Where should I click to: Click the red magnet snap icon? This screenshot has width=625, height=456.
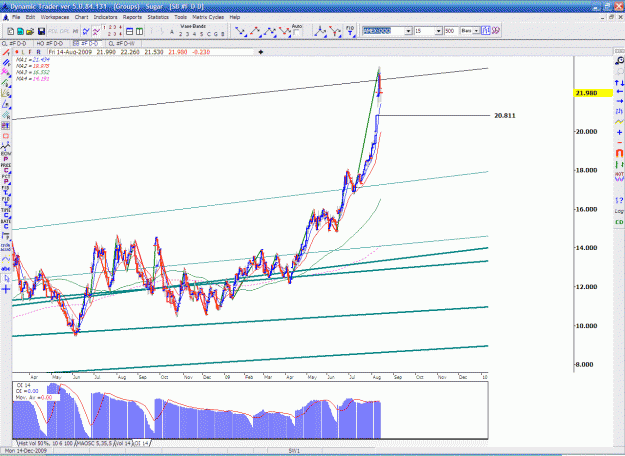coord(619,153)
